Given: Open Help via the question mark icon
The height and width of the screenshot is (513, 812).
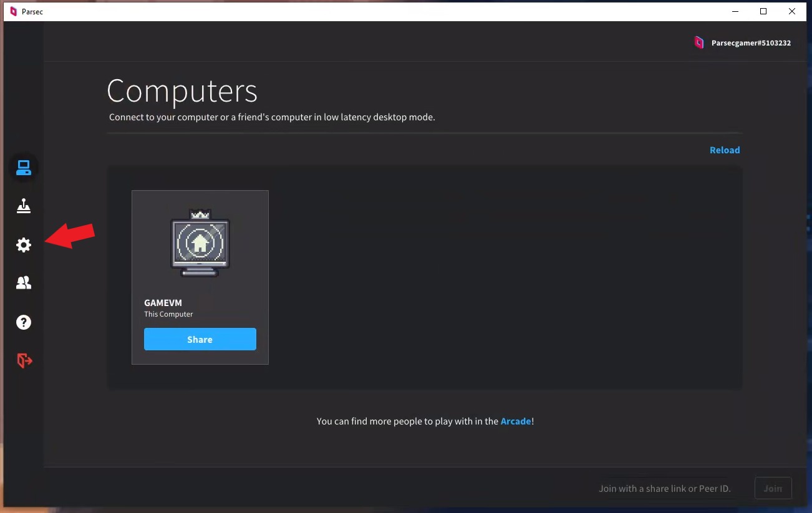Looking at the screenshot, I should (24, 322).
